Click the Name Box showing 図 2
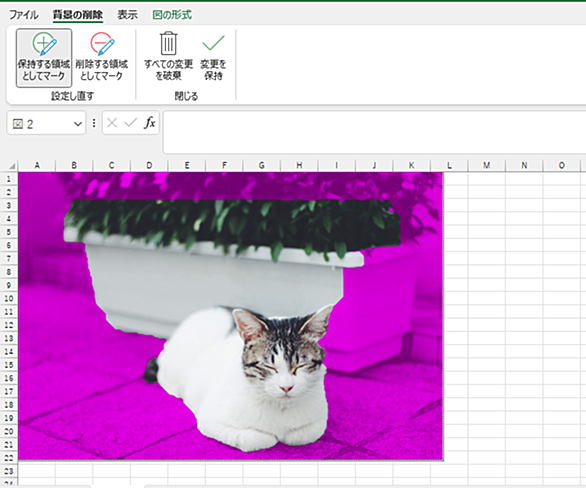This screenshot has height=488, width=586. (x=41, y=123)
